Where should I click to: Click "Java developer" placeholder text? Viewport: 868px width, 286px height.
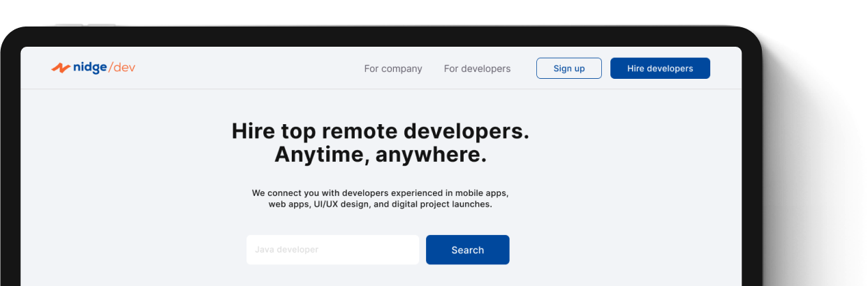(x=286, y=250)
